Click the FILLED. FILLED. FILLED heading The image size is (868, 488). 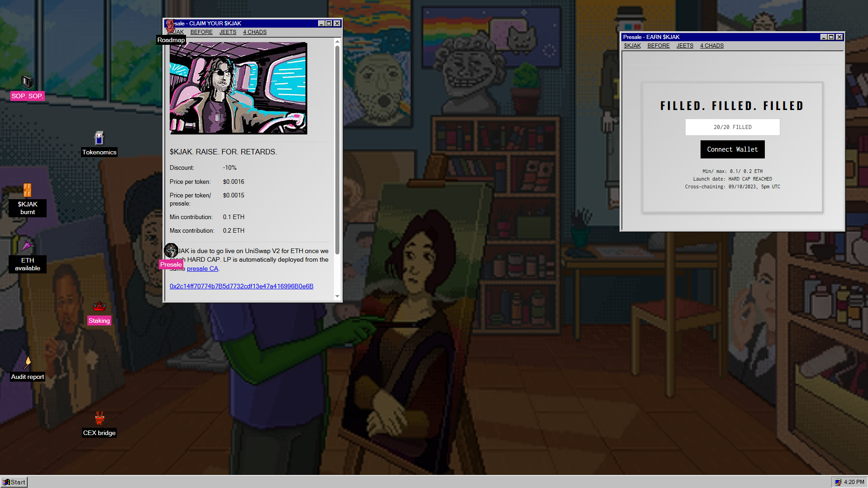point(732,106)
